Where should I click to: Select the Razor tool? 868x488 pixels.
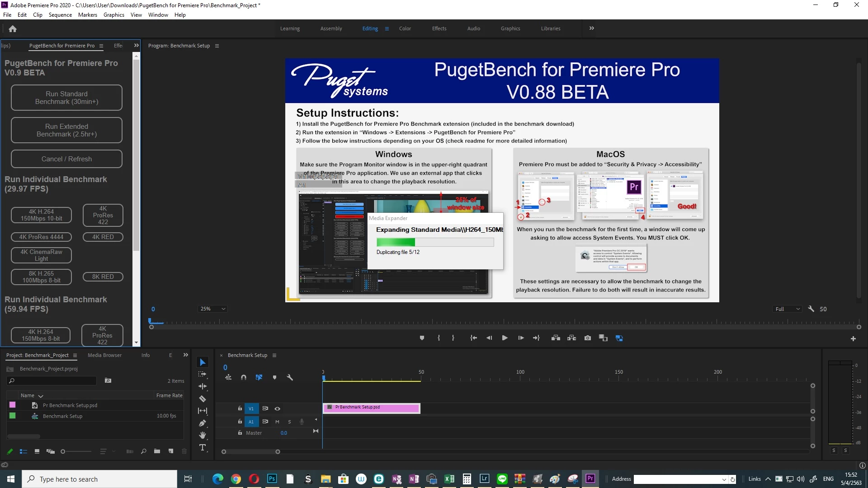tap(203, 399)
